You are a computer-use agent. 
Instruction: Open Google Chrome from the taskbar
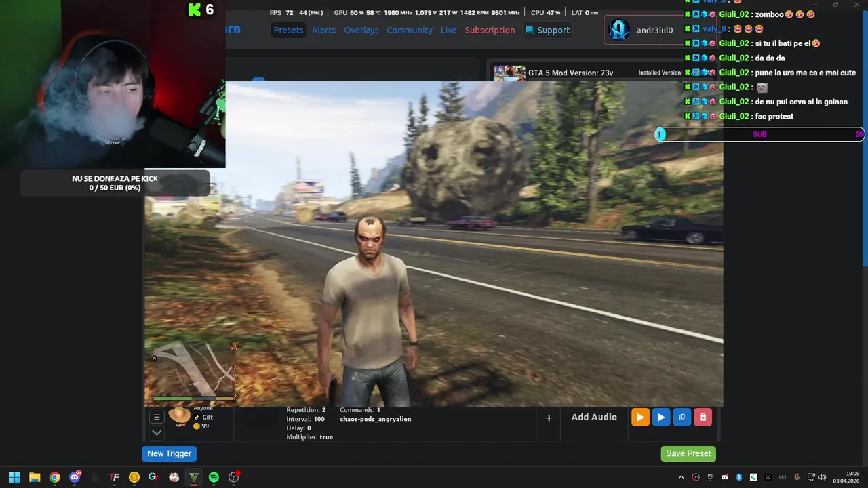54,477
